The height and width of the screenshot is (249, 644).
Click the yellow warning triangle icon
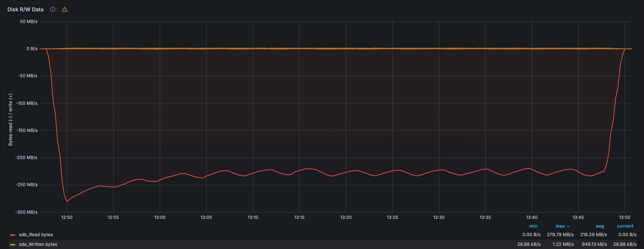(x=65, y=9)
